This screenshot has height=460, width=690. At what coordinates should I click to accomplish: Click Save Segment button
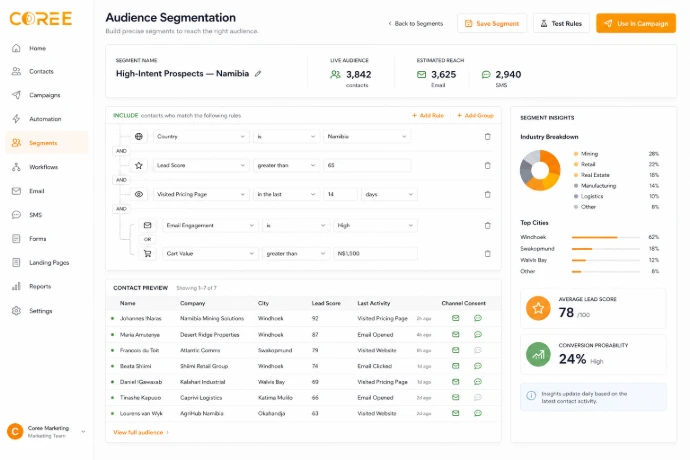click(x=492, y=23)
